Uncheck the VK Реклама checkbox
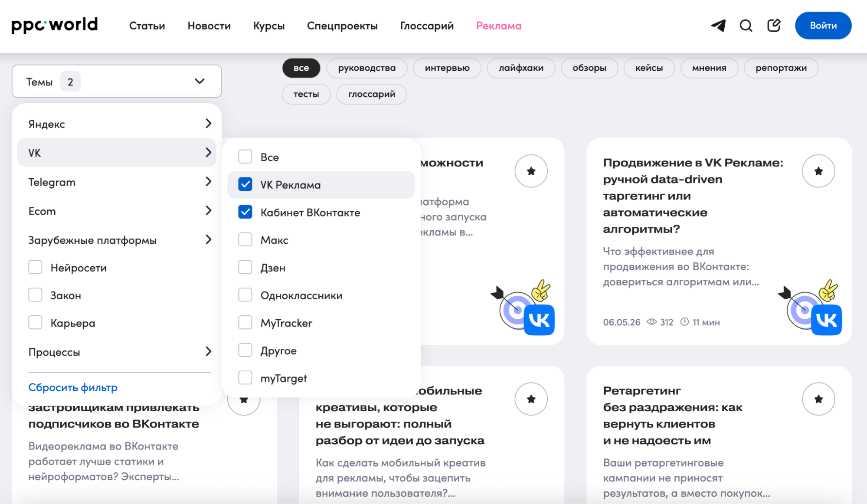The height and width of the screenshot is (504, 867). click(x=245, y=184)
